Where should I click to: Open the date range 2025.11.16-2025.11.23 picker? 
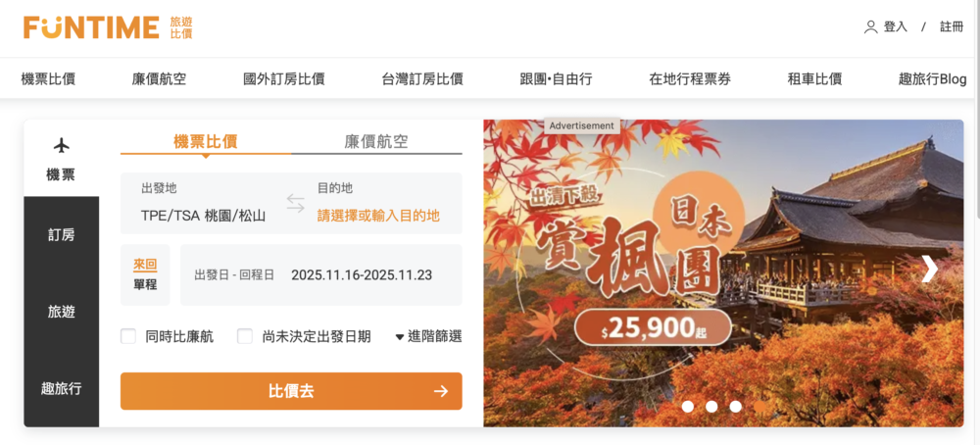321,275
